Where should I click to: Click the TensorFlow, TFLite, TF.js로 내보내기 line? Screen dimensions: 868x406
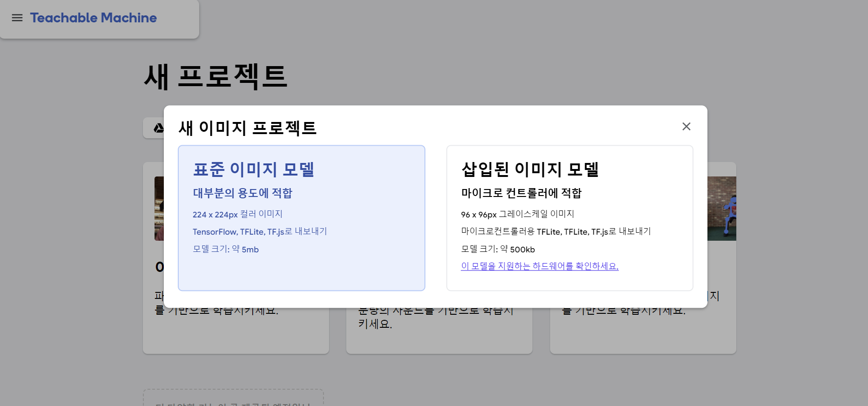260,231
